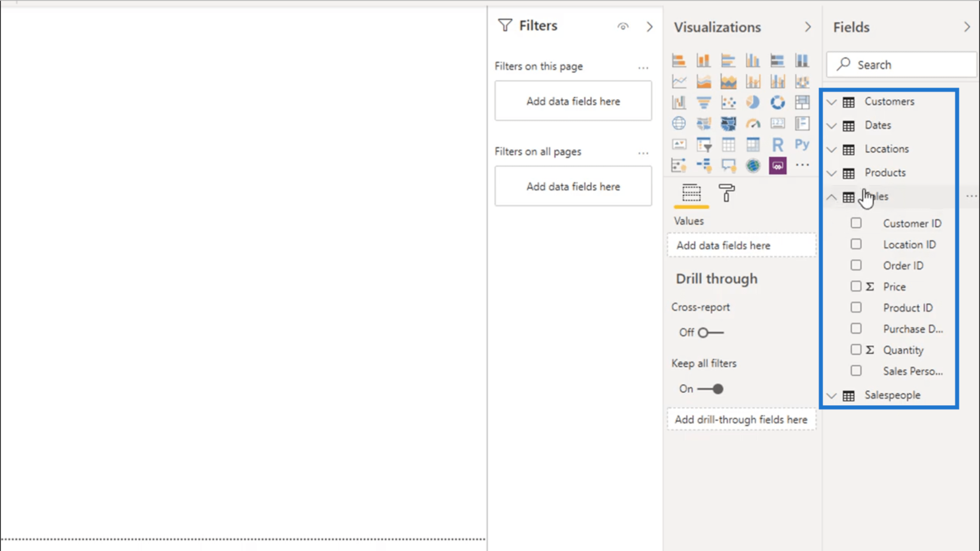The height and width of the screenshot is (551, 980).
Task: Check the Quantity field
Action: click(x=856, y=350)
